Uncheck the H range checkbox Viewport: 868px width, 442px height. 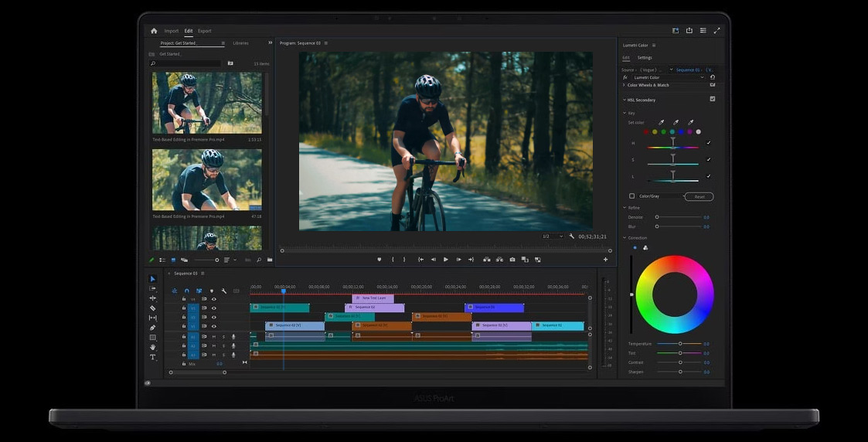(x=709, y=143)
